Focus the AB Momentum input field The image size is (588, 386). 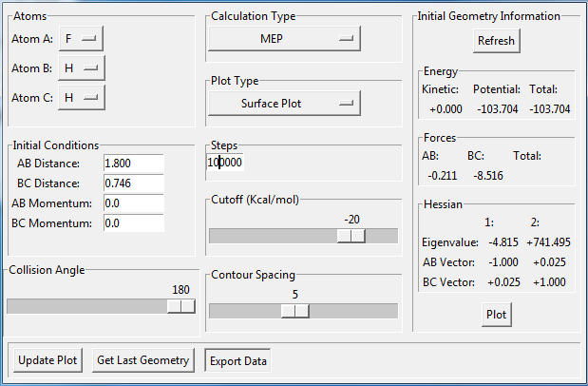point(134,203)
